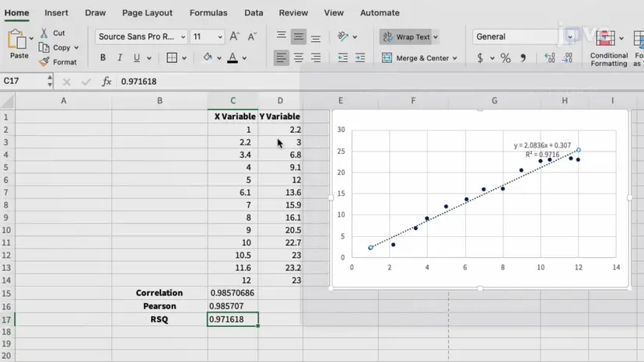Expand Paste options arrow
This screenshot has height=362, width=644.
31,38
